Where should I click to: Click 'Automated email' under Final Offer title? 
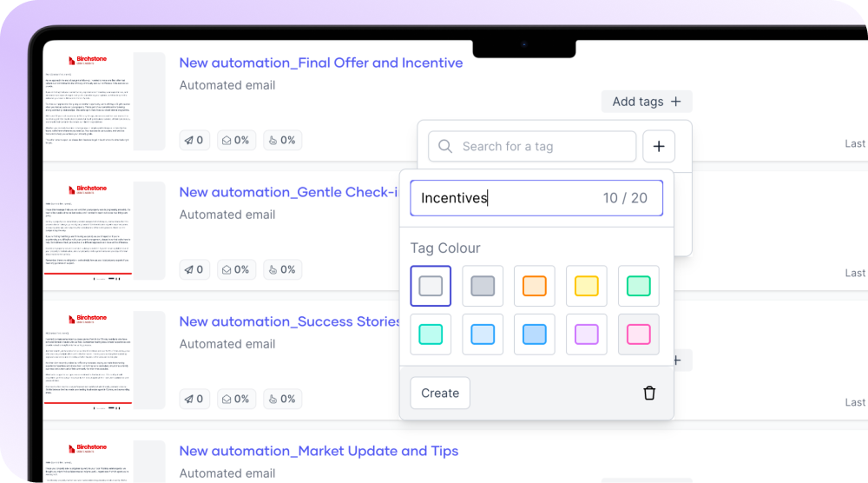[x=227, y=85]
